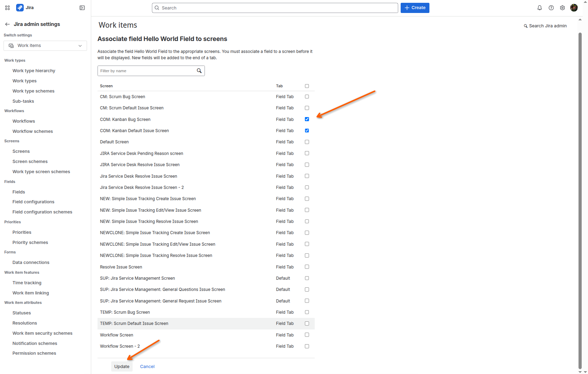Collapse the sidebar with the panel icon
588x374 pixels.
(x=82, y=8)
